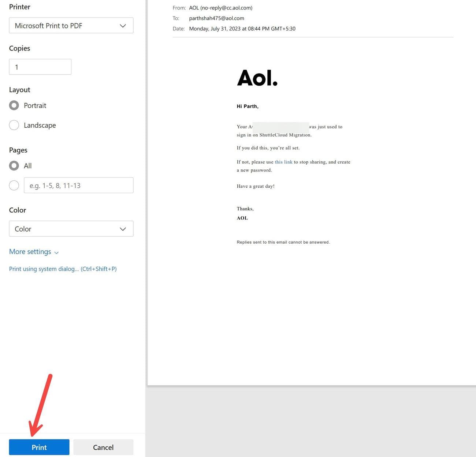Open the Color mode dropdown
476x457 pixels.
71,229
